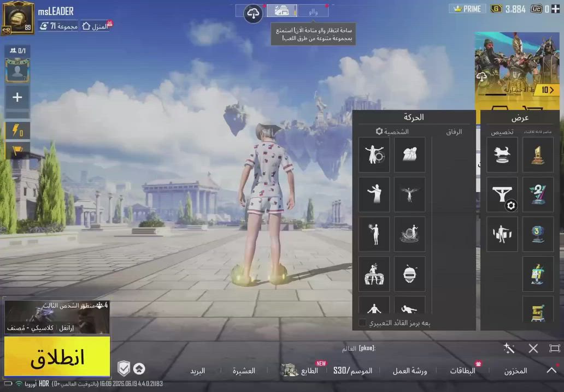Select the fist bump emote

[x=410, y=155]
